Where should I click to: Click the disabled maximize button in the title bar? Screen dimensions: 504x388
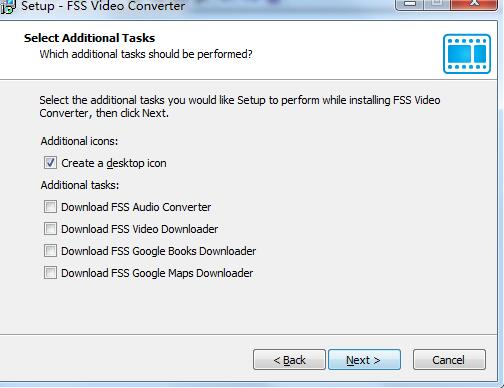point(437,4)
